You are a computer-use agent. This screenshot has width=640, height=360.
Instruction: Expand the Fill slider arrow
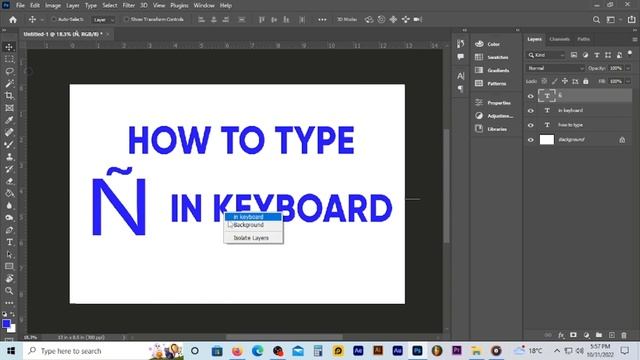pyautogui.click(x=628, y=81)
